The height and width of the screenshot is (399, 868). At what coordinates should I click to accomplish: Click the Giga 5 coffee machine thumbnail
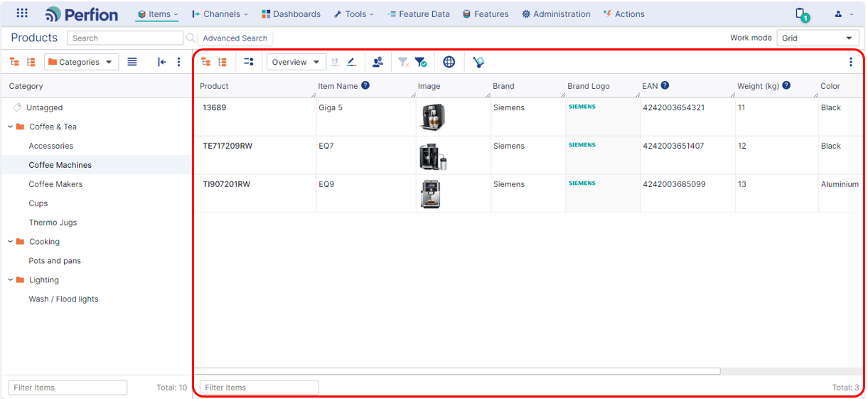tap(433, 117)
